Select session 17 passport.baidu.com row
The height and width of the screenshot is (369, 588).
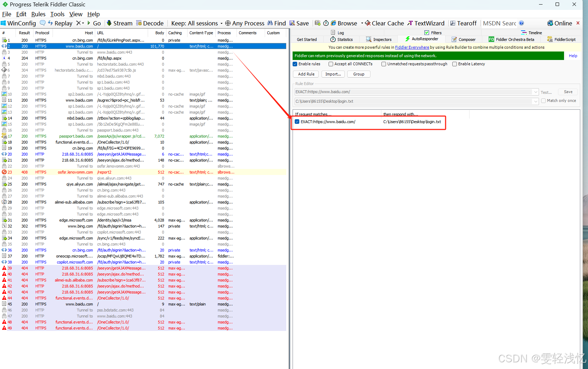(143, 136)
